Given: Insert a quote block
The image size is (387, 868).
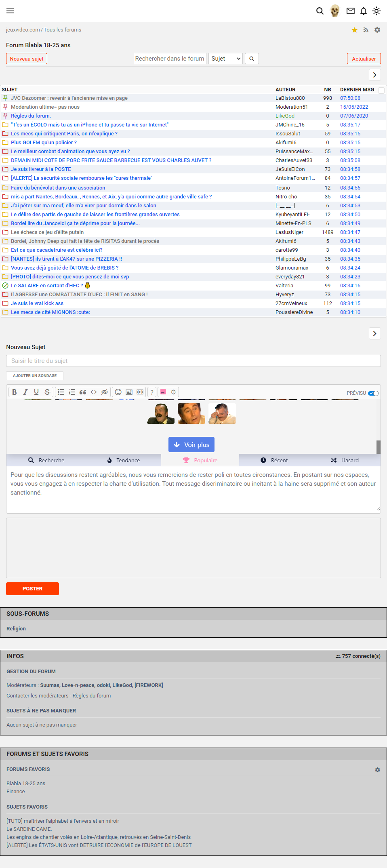Looking at the screenshot, I should coord(83,392).
